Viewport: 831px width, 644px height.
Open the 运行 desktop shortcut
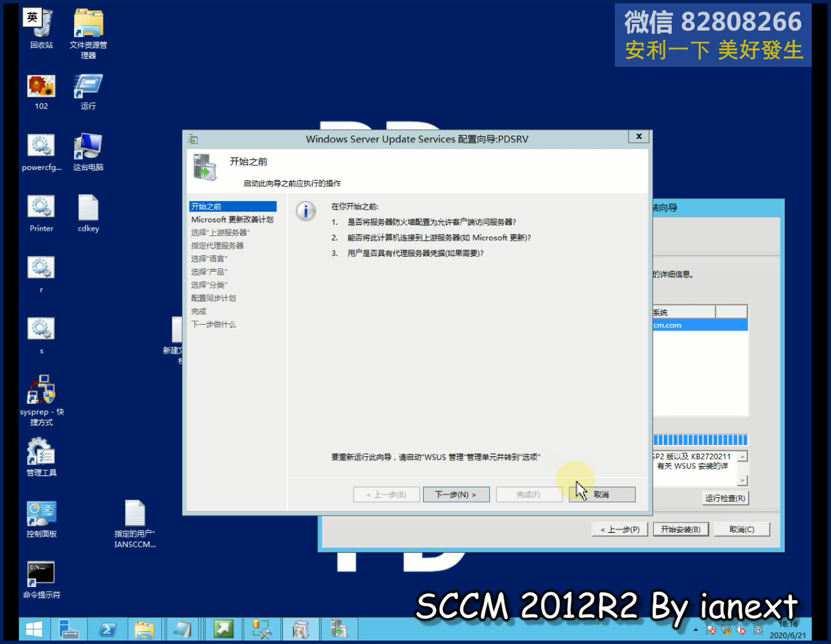88,92
